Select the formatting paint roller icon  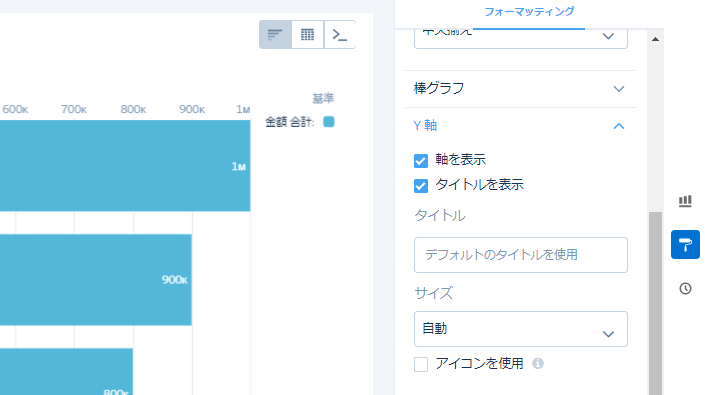685,244
